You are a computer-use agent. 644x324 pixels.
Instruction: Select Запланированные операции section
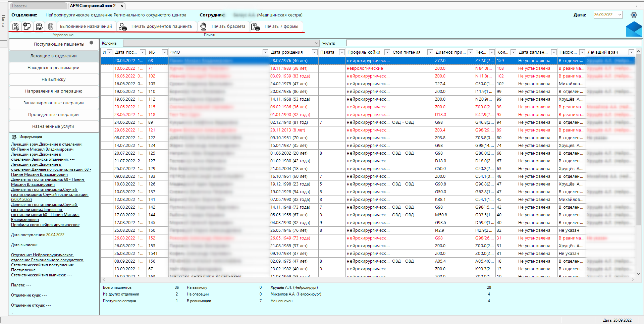tap(54, 103)
